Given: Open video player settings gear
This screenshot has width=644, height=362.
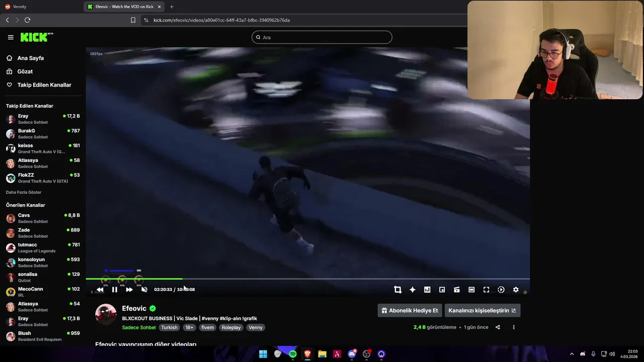Looking at the screenshot, I should 516,290.
